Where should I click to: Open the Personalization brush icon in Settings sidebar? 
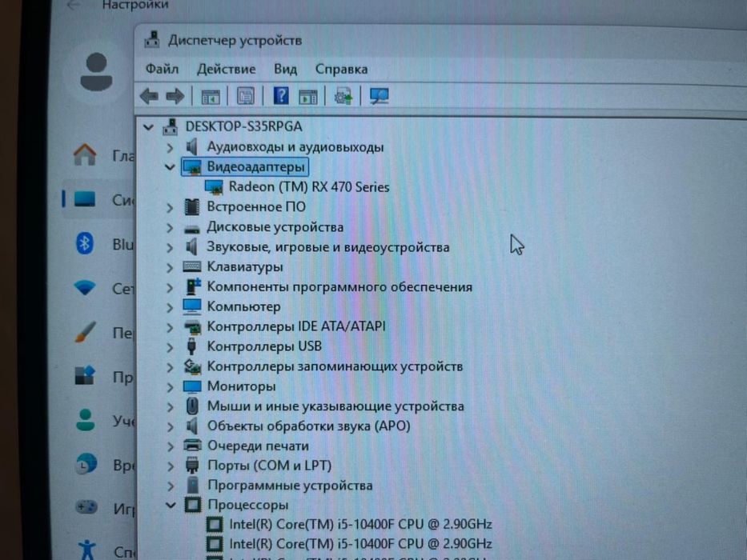[86, 332]
